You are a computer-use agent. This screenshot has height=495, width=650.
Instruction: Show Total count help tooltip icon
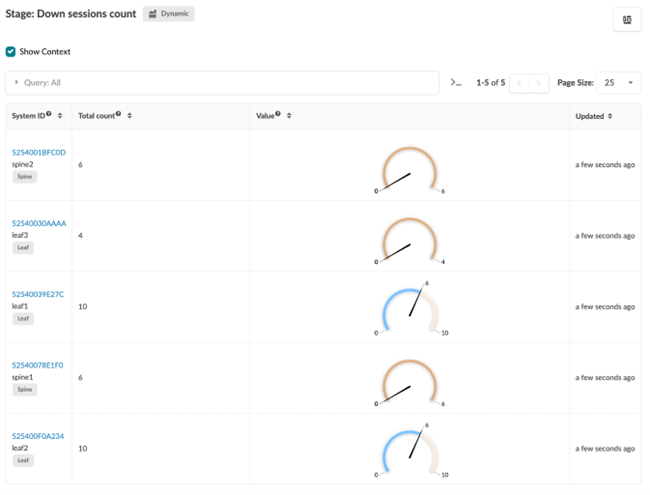[x=119, y=114]
